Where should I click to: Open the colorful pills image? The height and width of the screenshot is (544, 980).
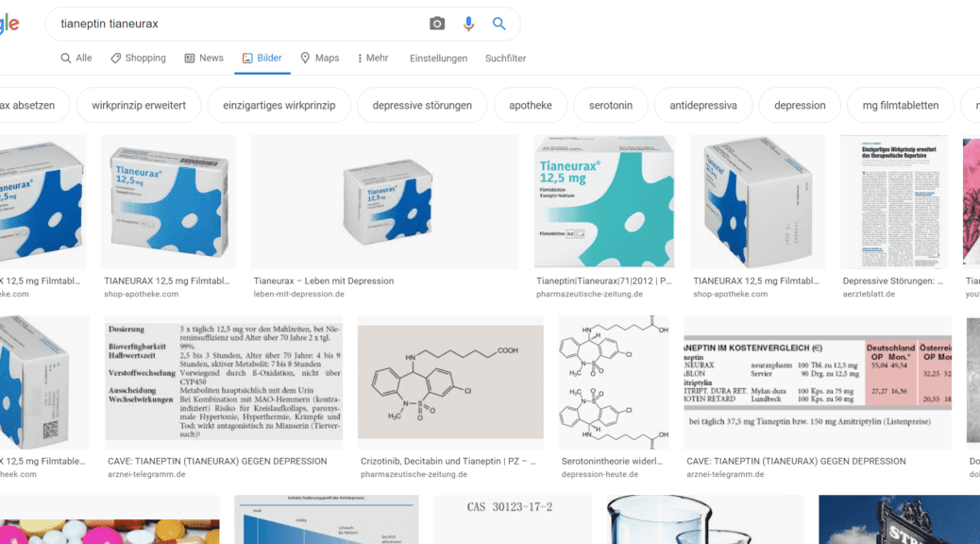coord(110,519)
